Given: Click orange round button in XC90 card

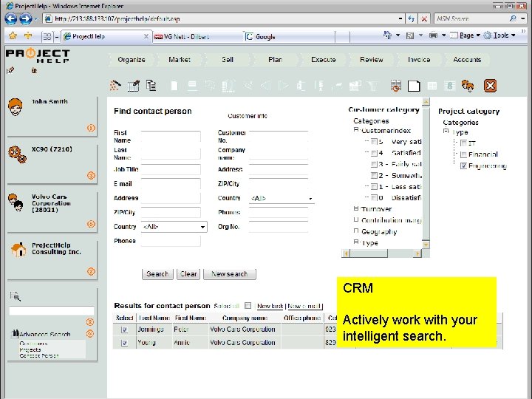Looking at the screenshot, I should point(91,175).
